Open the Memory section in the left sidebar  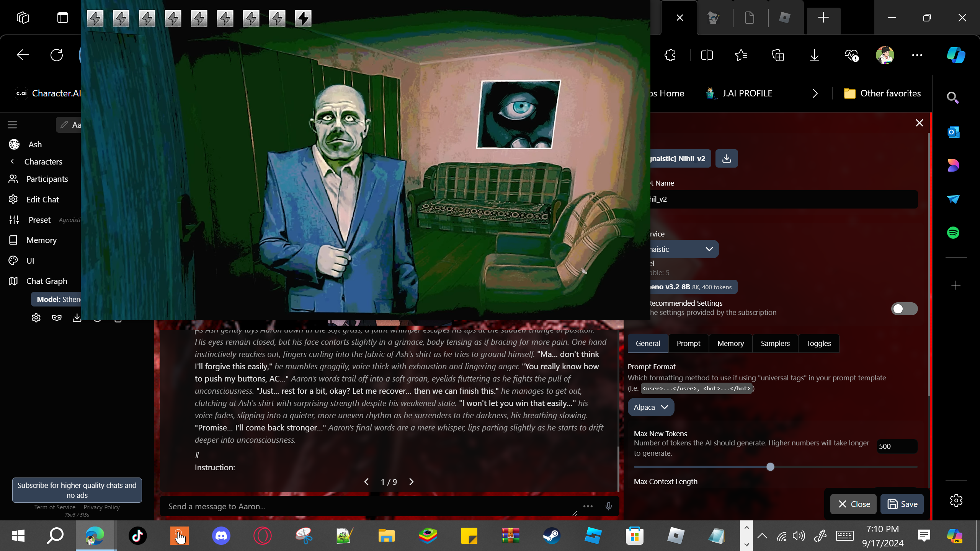coord(41,240)
